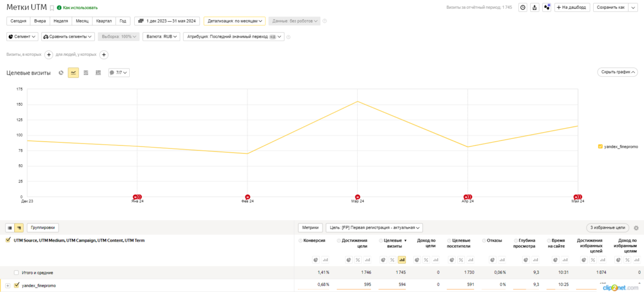Switch the table to flat list view
Image resolution: width=644 pixels, height=292 pixels.
[x=10, y=227]
